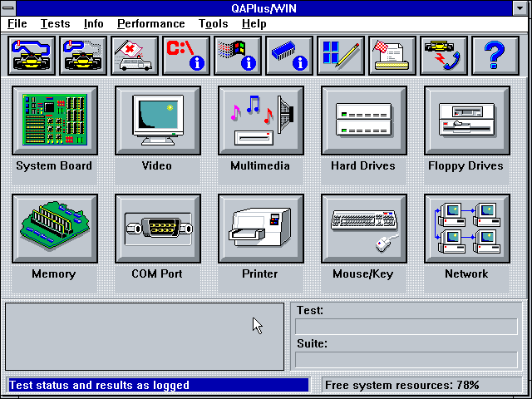Image resolution: width=532 pixels, height=399 pixels.
Task: Click the Test field box
Action: pyautogui.click(x=406, y=327)
